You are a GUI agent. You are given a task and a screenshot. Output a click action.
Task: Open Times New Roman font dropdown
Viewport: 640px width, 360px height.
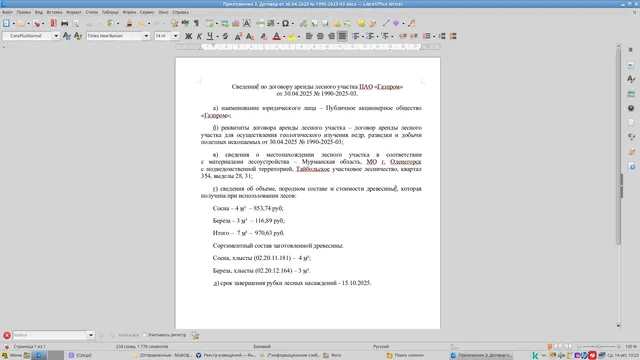pyautogui.click(x=146, y=36)
